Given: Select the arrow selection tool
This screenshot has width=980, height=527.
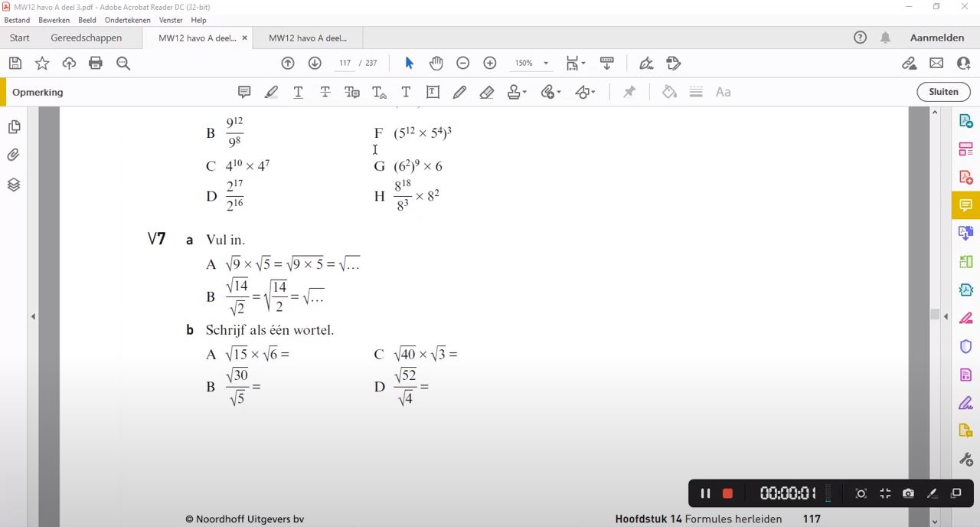Looking at the screenshot, I should click(409, 63).
